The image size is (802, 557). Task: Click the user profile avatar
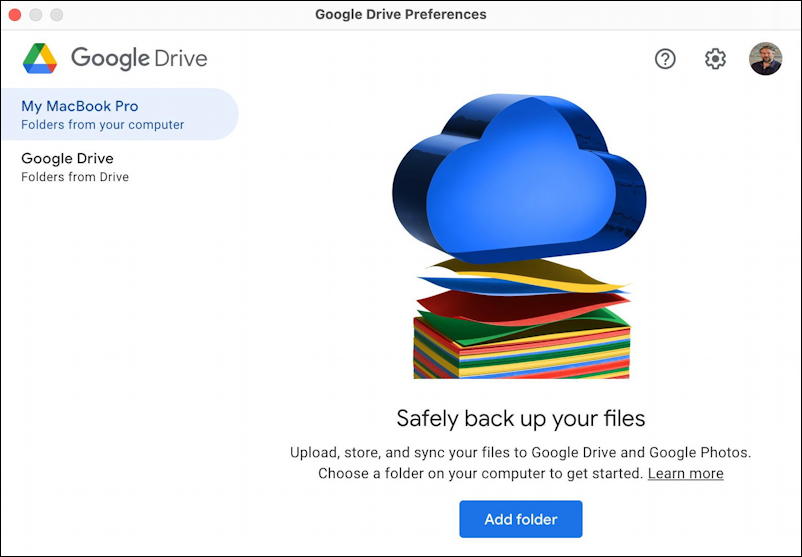tap(765, 58)
